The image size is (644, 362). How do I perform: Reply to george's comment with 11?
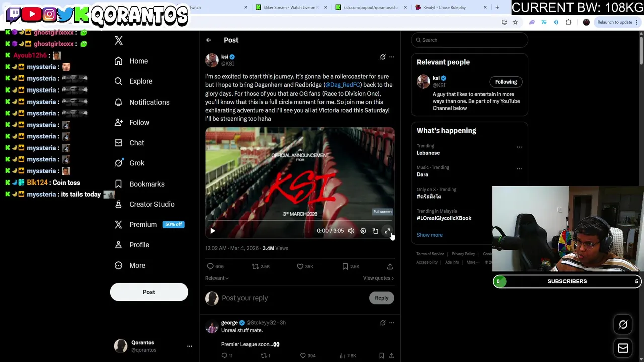(x=224, y=356)
